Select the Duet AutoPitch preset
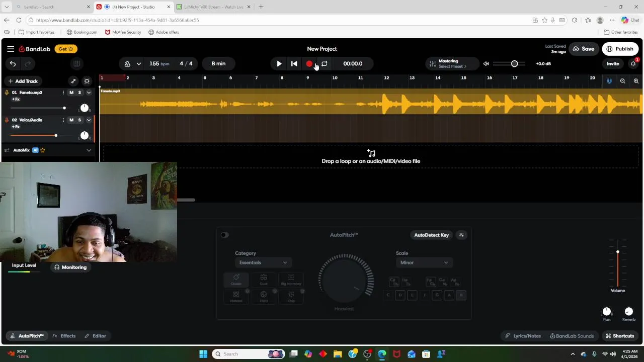Viewport: 644px width, 362px height. [263, 280]
